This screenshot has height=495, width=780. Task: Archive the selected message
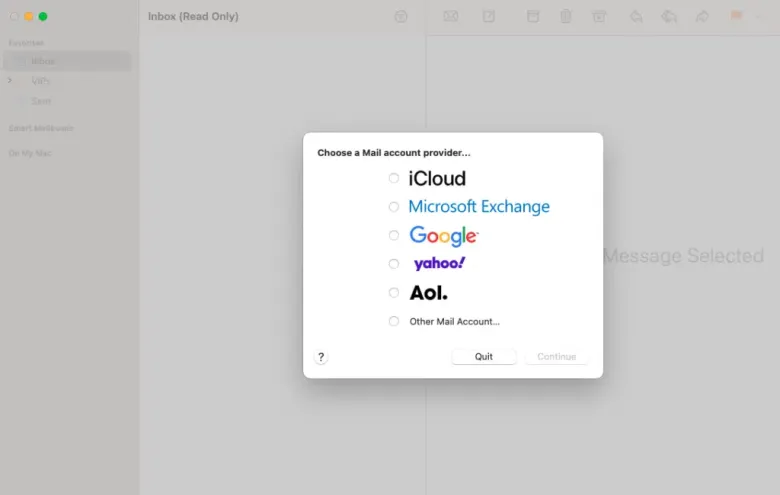tap(533, 16)
